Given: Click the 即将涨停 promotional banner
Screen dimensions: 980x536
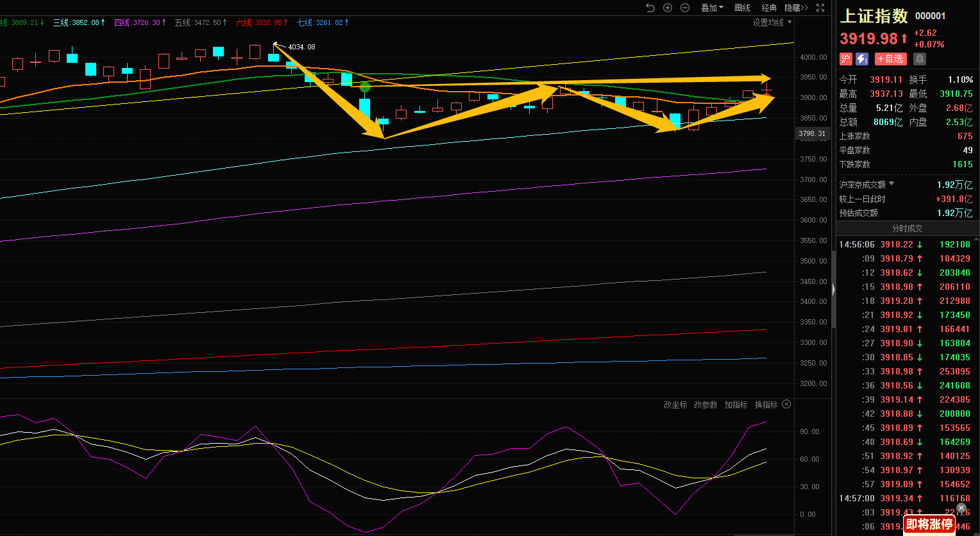Looking at the screenshot, I should 929,524.
